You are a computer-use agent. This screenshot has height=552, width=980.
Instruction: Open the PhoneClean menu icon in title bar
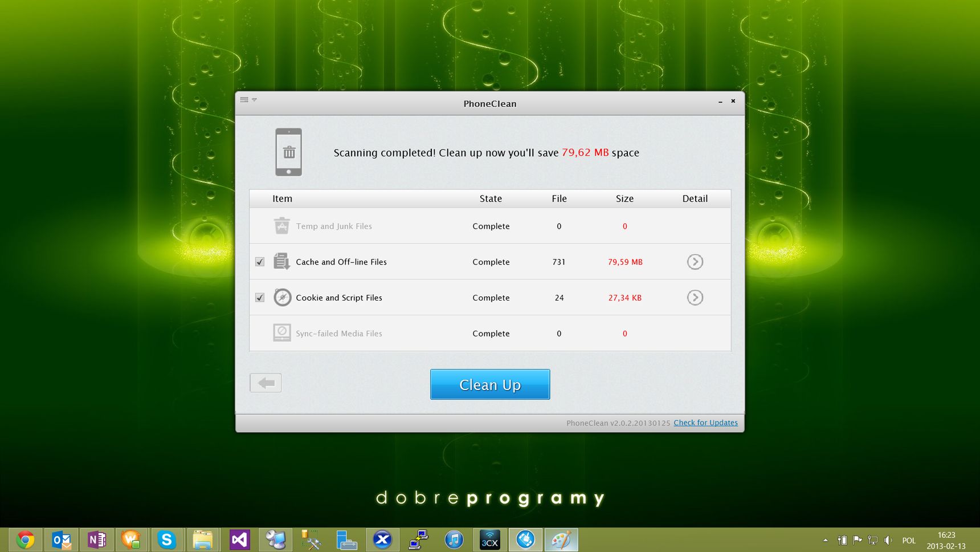point(248,100)
